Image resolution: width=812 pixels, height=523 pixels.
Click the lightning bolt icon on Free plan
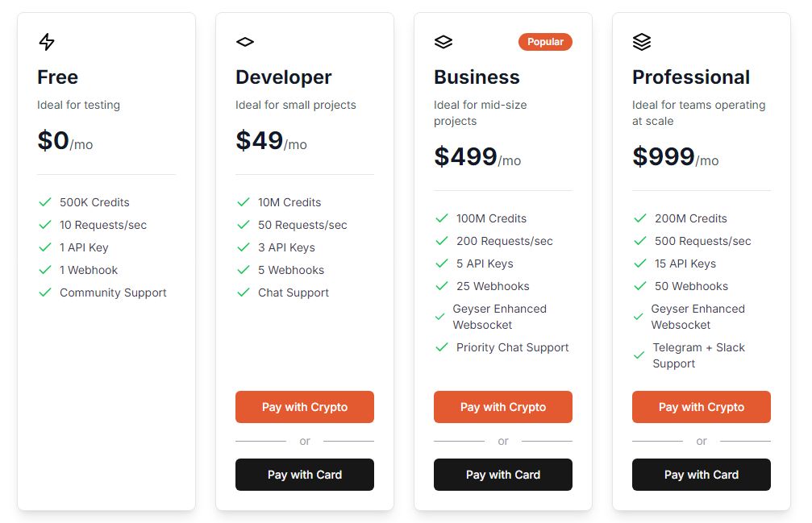click(47, 42)
